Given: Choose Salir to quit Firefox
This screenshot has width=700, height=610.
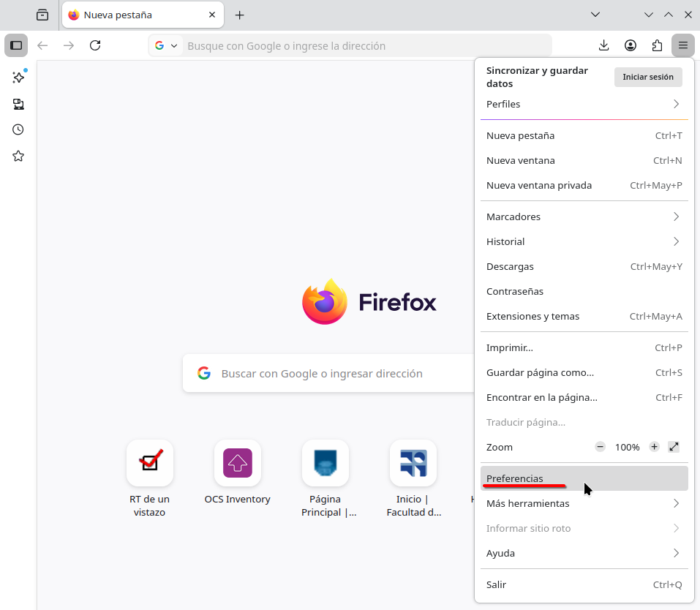Looking at the screenshot, I should pyautogui.click(x=584, y=585).
